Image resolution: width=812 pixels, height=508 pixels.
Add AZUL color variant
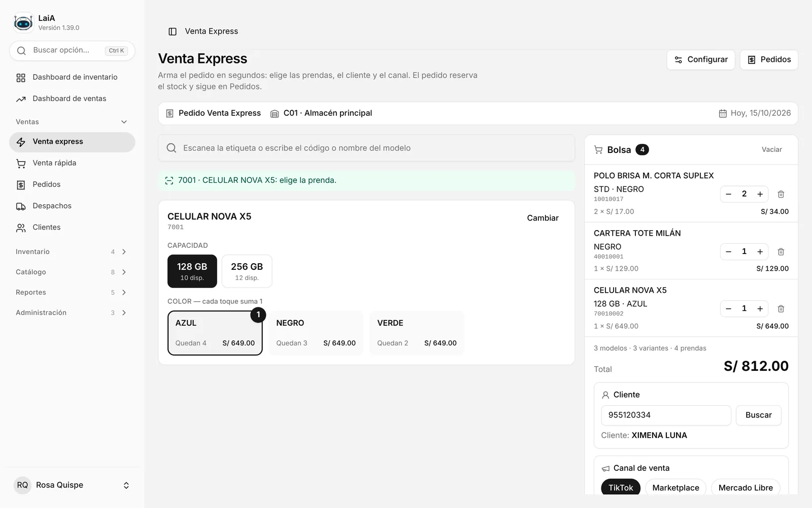pos(215,333)
